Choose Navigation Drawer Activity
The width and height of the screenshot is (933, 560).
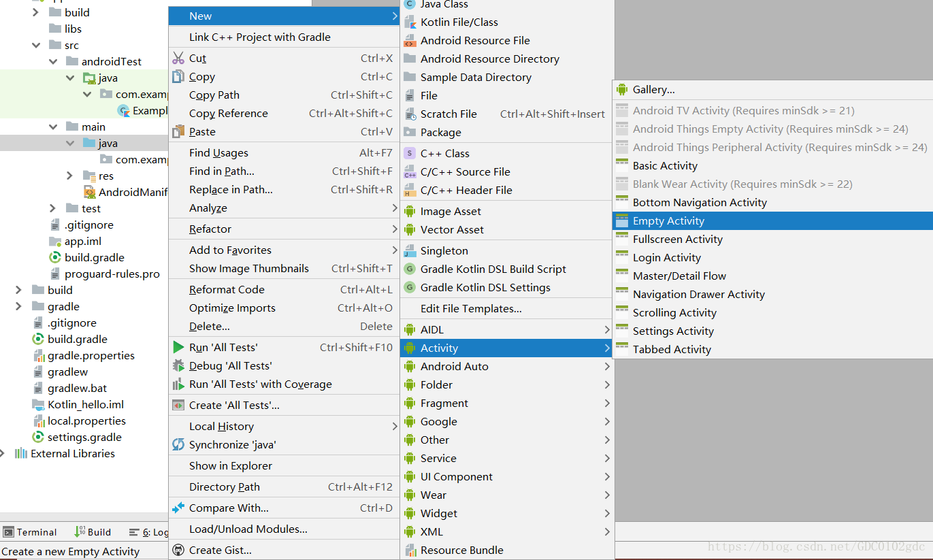coord(773,295)
